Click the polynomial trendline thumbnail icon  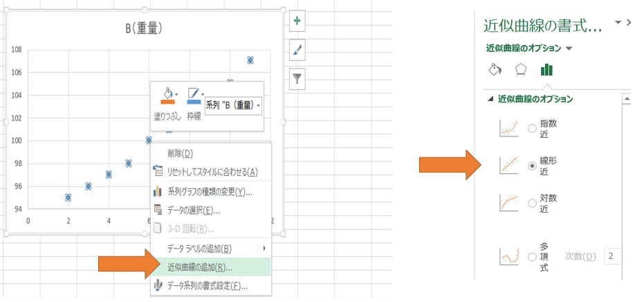[509, 257]
